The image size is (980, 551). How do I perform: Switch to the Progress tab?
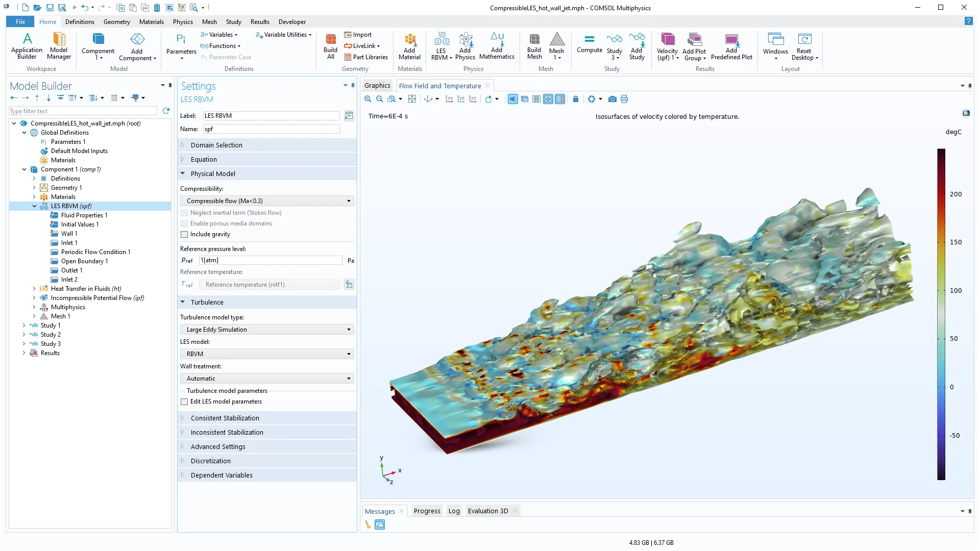click(427, 511)
